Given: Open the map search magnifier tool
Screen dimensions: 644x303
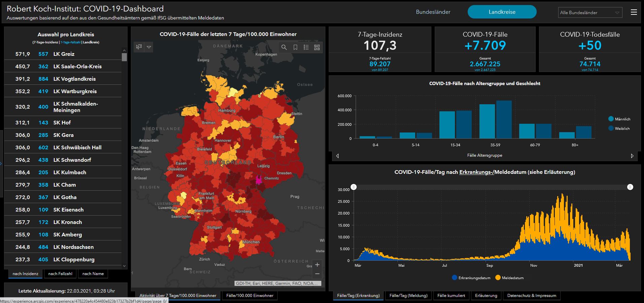Looking at the screenshot, I should click(x=284, y=47).
